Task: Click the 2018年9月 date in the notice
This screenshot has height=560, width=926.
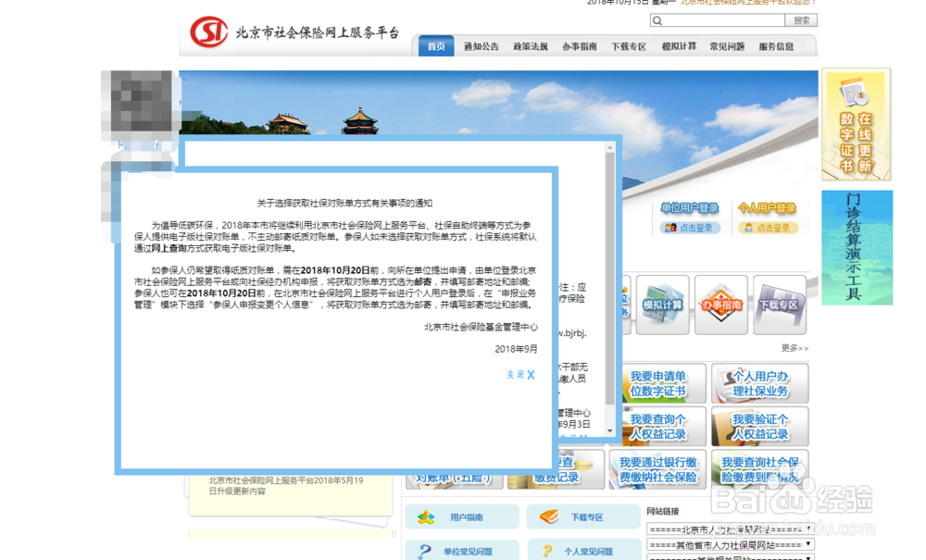Action: [x=516, y=349]
